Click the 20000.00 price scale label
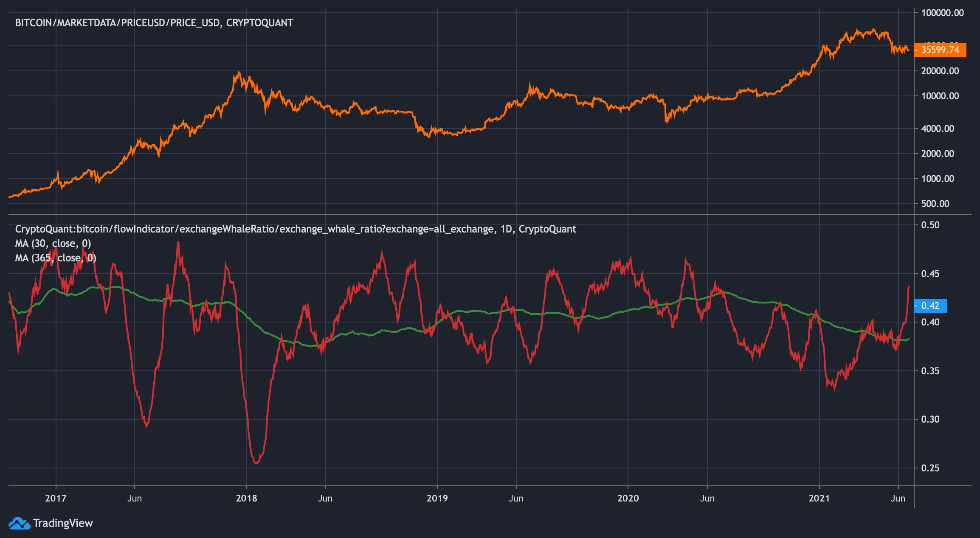The width and height of the screenshot is (980, 538). tap(940, 71)
